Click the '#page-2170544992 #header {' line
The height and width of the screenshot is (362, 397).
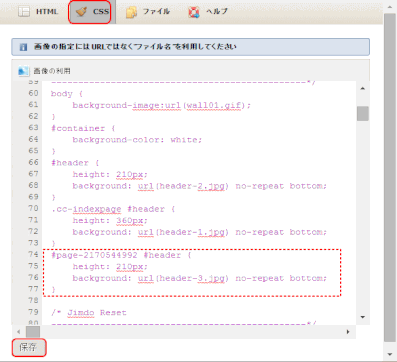tap(121, 255)
